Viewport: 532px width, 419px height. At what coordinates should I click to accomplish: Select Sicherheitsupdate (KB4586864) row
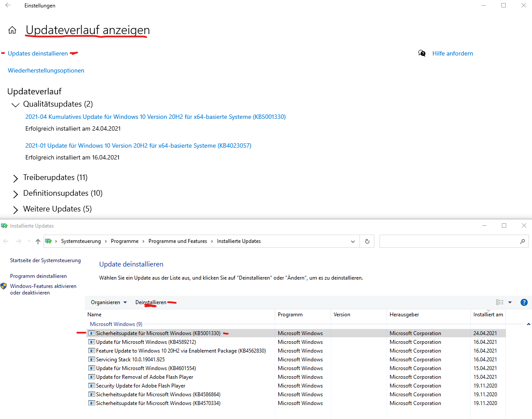295,395
